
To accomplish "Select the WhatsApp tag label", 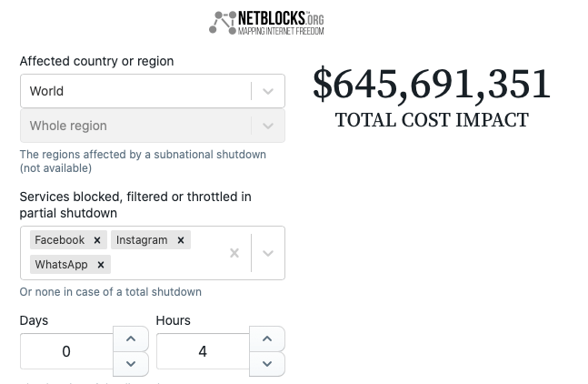I will 61,265.
